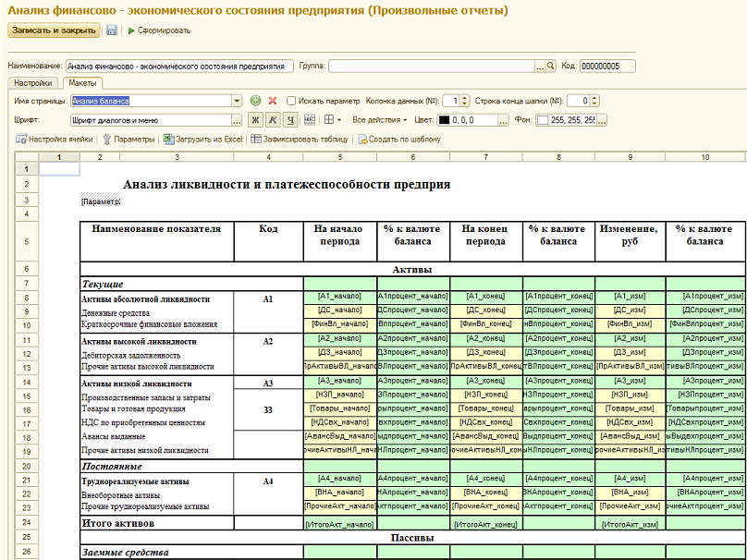Open the font chooser ellipsis in Шрифт
The height and width of the screenshot is (560, 747).
(237, 120)
